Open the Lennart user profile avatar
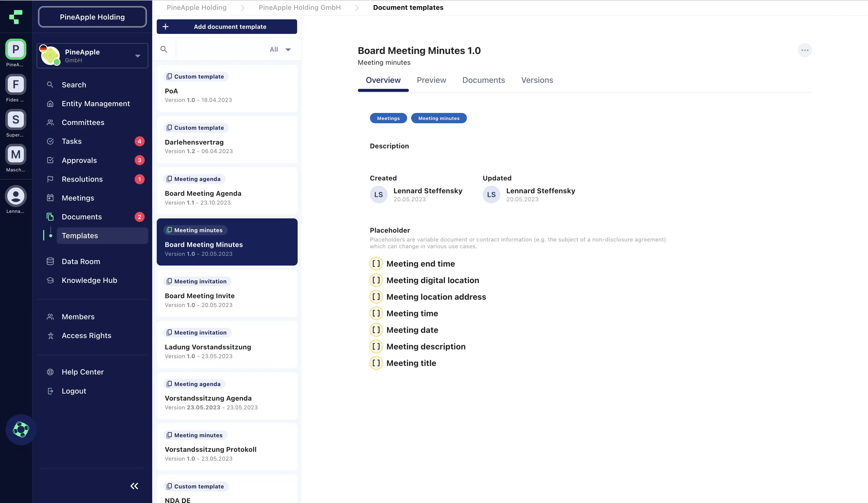This screenshot has height=503, width=868. (x=16, y=196)
